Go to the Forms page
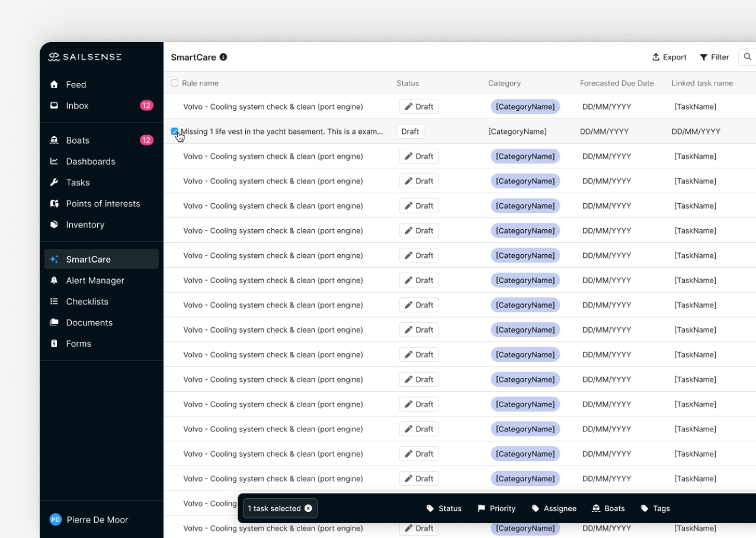 pos(78,344)
